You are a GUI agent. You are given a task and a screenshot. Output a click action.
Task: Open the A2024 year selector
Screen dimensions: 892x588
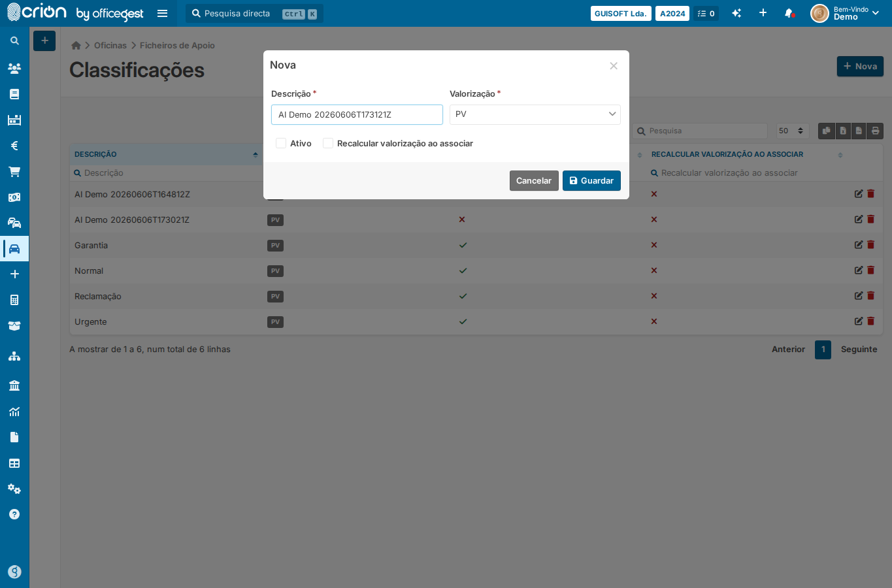click(672, 13)
